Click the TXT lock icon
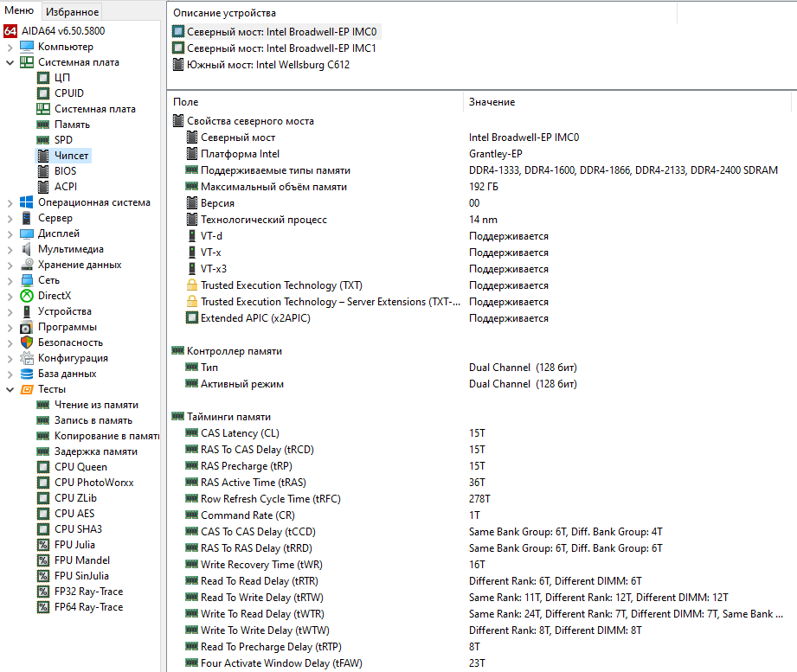Image resolution: width=797 pixels, height=672 pixels. click(191, 285)
